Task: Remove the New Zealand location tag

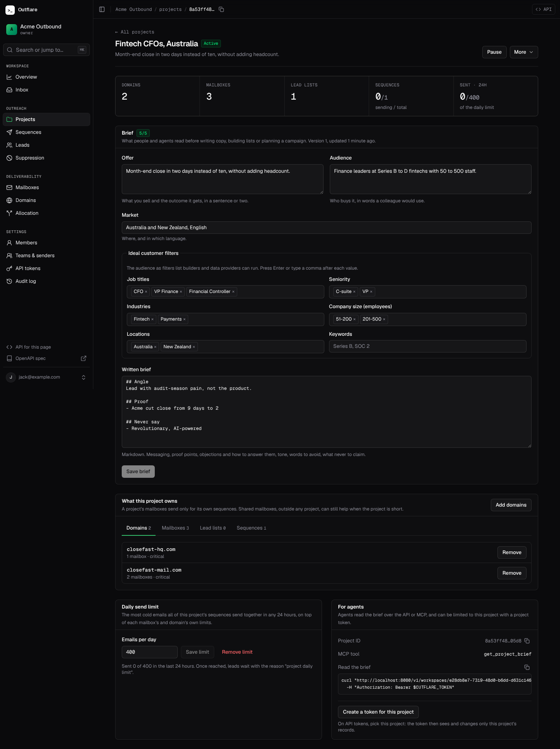Action: point(194,347)
